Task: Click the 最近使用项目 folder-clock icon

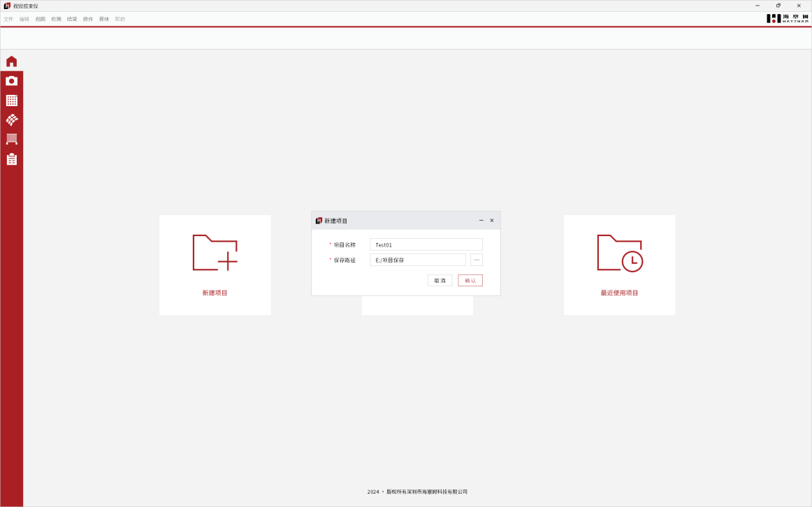Action: [619, 253]
